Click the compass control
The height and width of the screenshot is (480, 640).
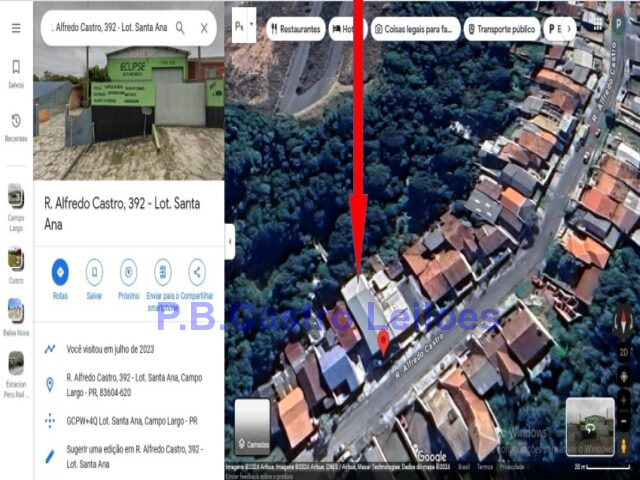coord(623,322)
